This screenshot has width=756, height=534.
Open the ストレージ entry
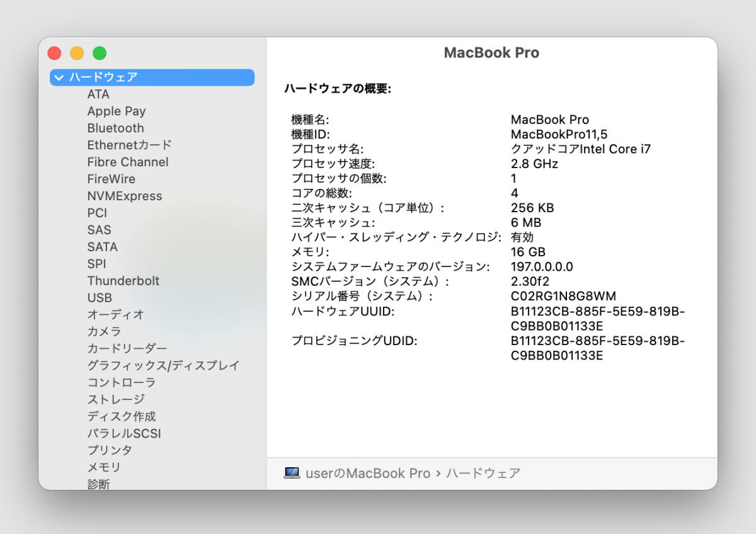click(x=116, y=400)
